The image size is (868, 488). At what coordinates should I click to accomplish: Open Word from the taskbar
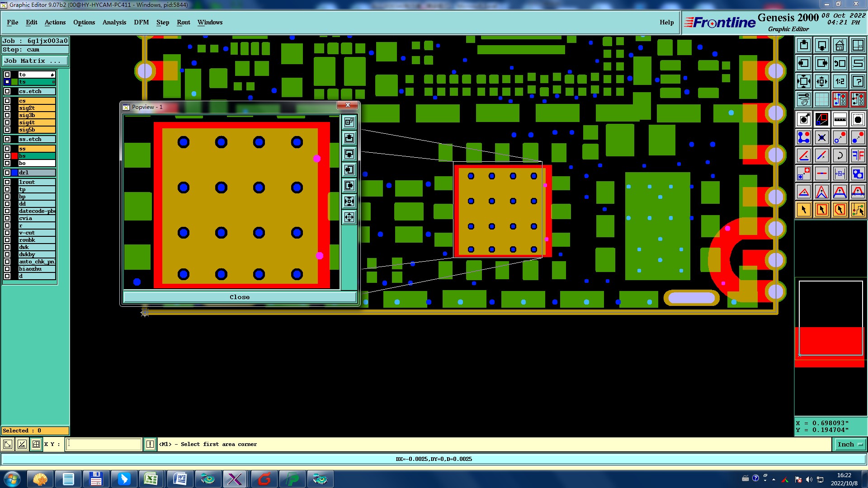(x=179, y=479)
